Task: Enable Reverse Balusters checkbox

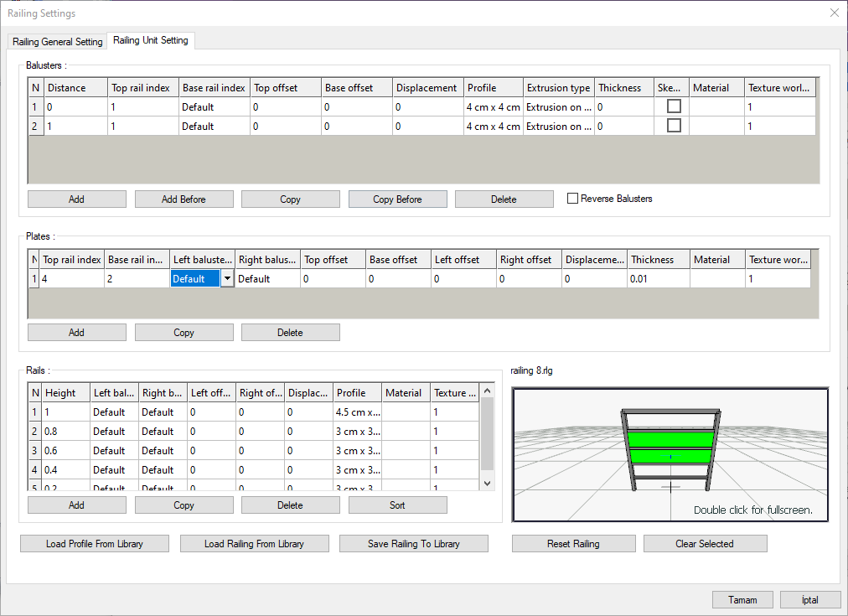Action: tap(573, 199)
